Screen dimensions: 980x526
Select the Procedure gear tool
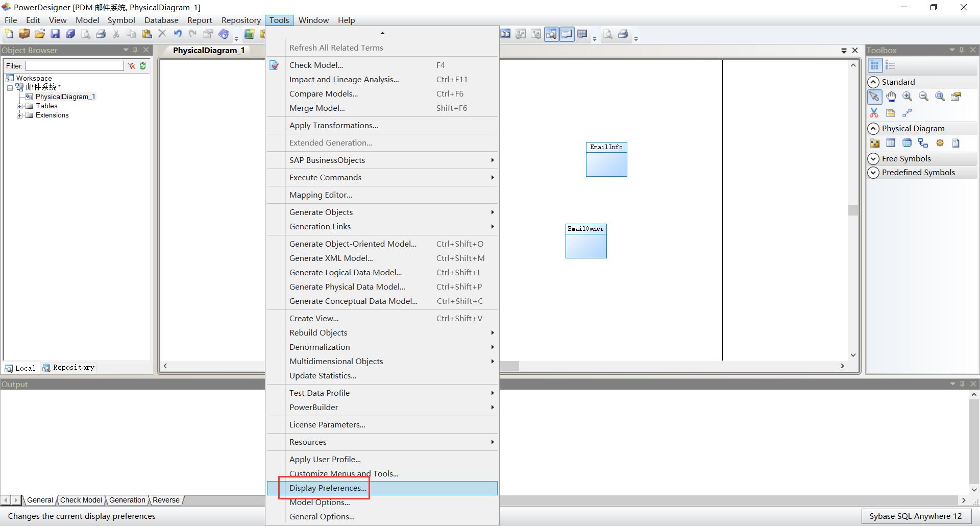tap(940, 143)
